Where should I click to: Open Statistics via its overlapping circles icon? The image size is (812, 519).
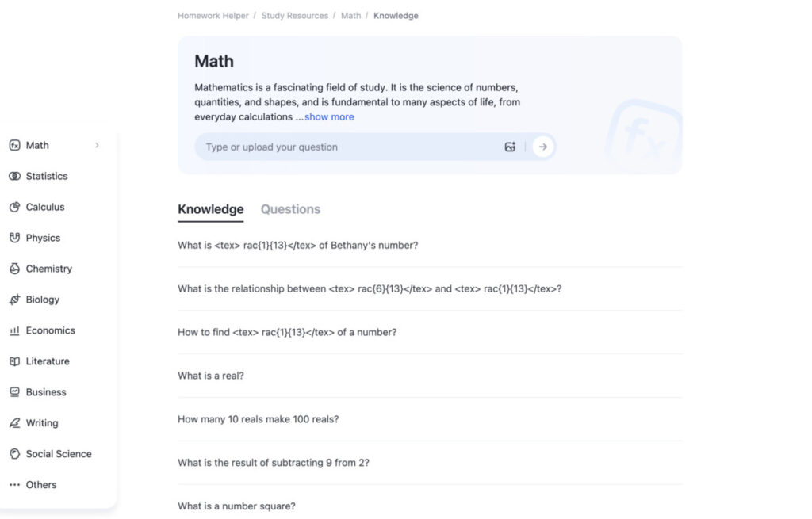pos(14,177)
